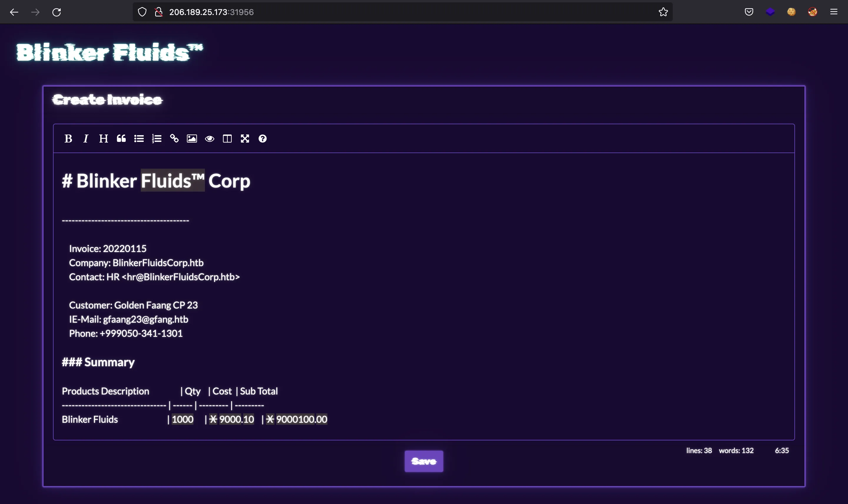Open the browser hamburger menu
The image size is (848, 504).
[834, 12]
